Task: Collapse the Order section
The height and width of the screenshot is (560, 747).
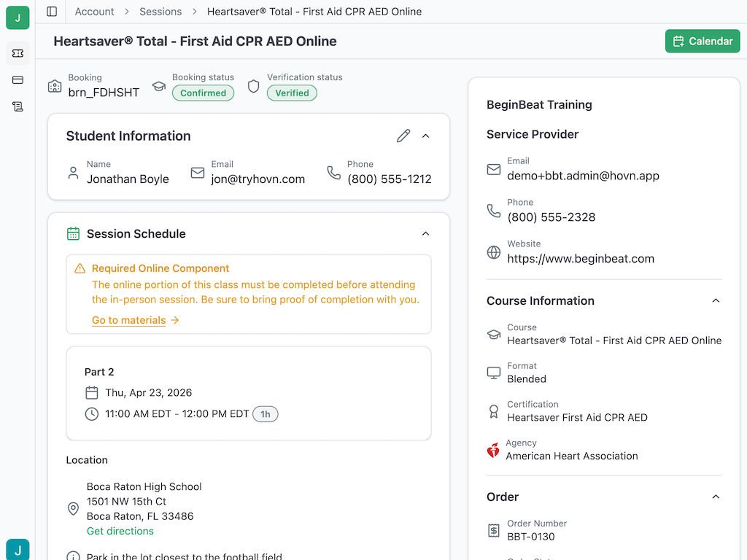Action: pos(716,497)
